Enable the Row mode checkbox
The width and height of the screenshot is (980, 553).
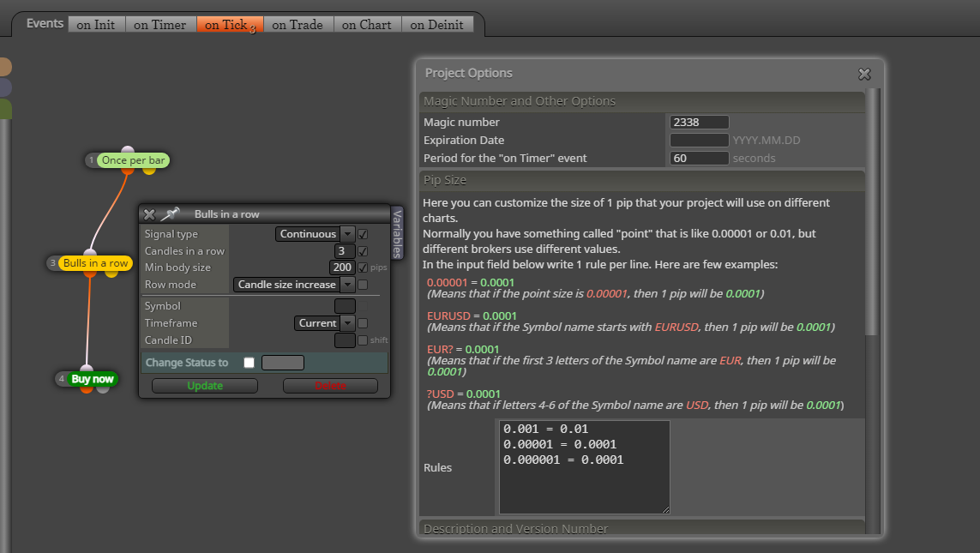point(363,285)
